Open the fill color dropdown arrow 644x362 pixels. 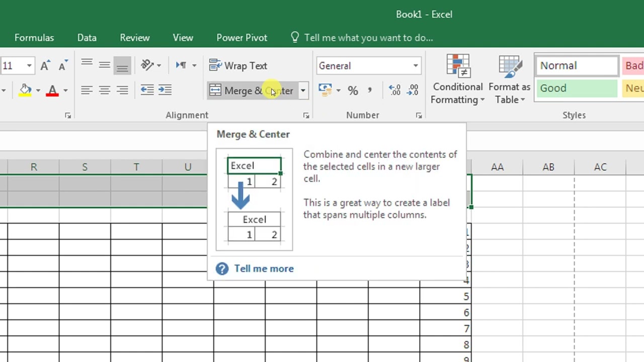[38, 91]
